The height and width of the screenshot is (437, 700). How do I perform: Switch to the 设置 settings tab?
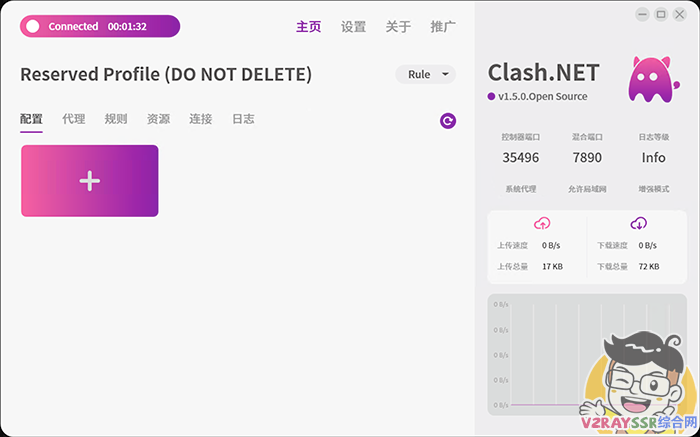[353, 27]
